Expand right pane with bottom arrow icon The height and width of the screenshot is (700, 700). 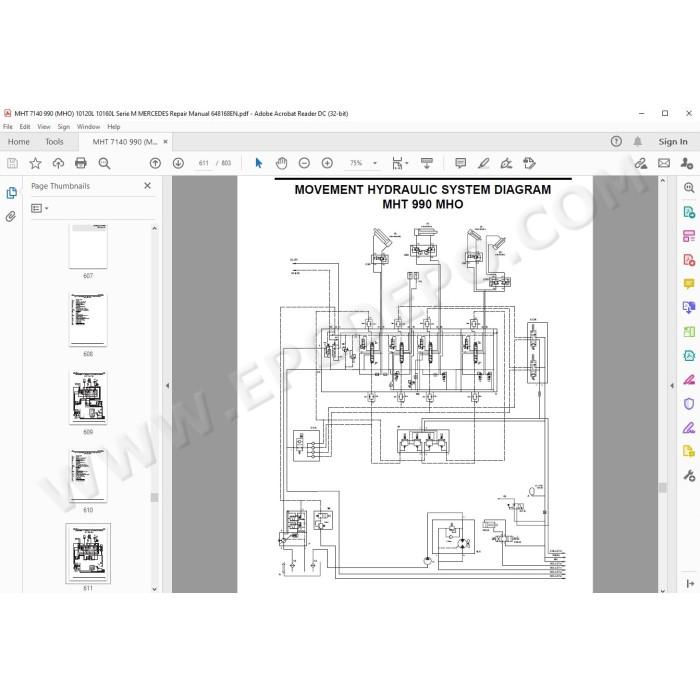(x=690, y=583)
